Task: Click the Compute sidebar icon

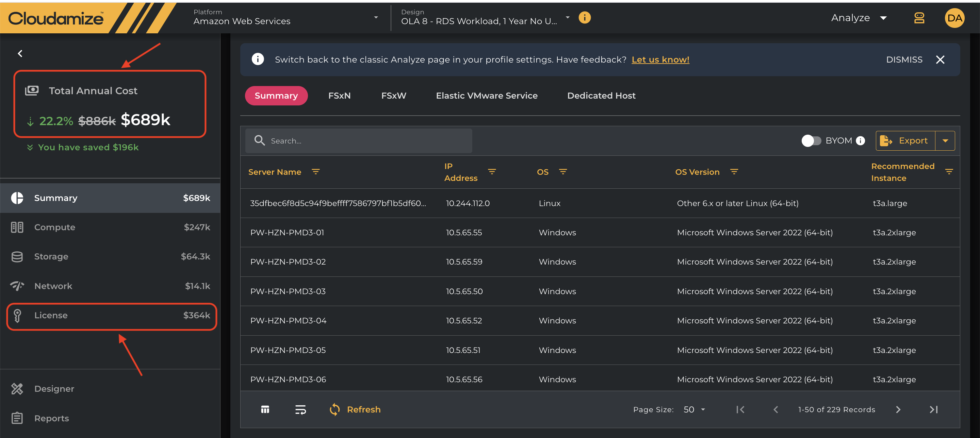Action: click(17, 227)
